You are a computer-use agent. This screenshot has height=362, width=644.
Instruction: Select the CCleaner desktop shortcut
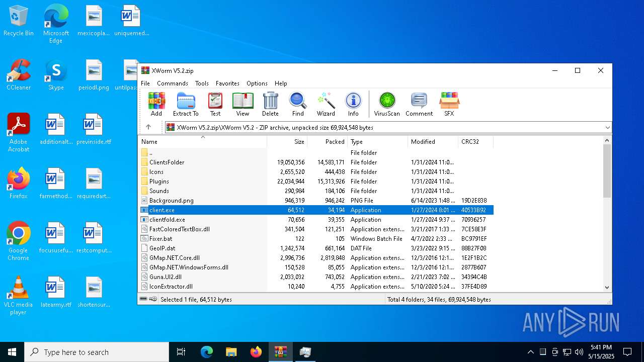(x=19, y=75)
